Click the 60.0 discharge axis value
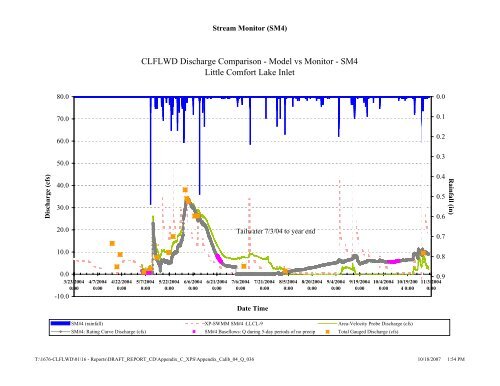This screenshot has height=386, width=500. click(x=63, y=141)
